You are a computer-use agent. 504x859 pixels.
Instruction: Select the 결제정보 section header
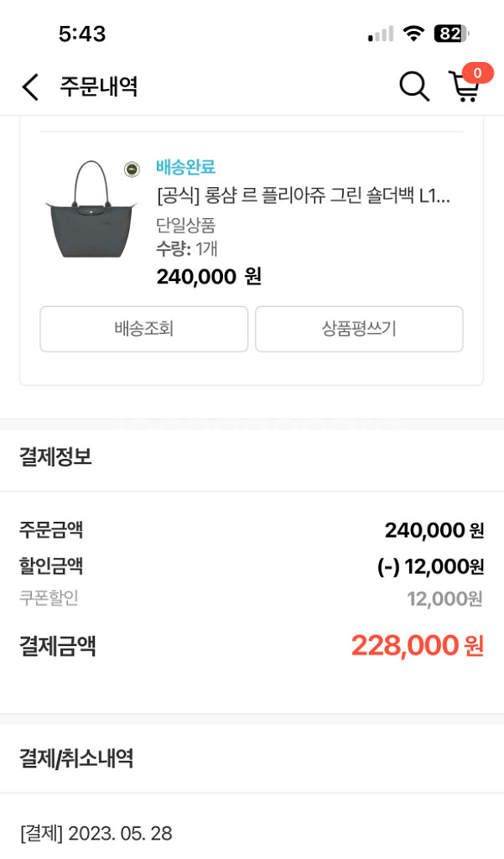pyautogui.click(x=55, y=457)
